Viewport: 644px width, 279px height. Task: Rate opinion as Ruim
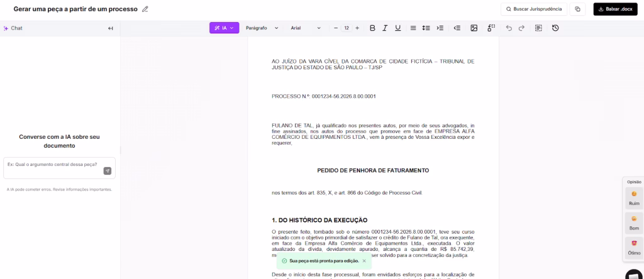click(x=634, y=198)
